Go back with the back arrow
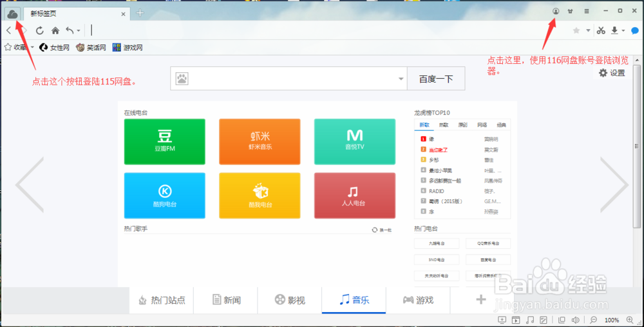Screen dimensions: 644x327 coord(8,30)
